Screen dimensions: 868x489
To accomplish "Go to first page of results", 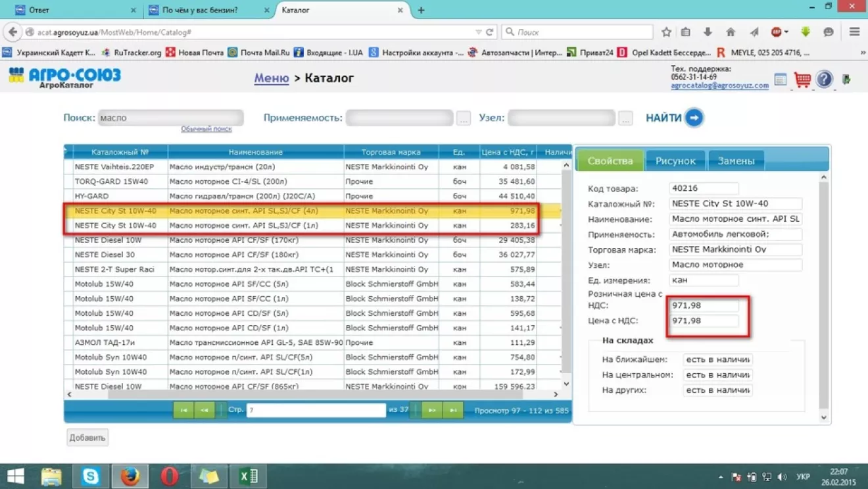I will (x=183, y=410).
